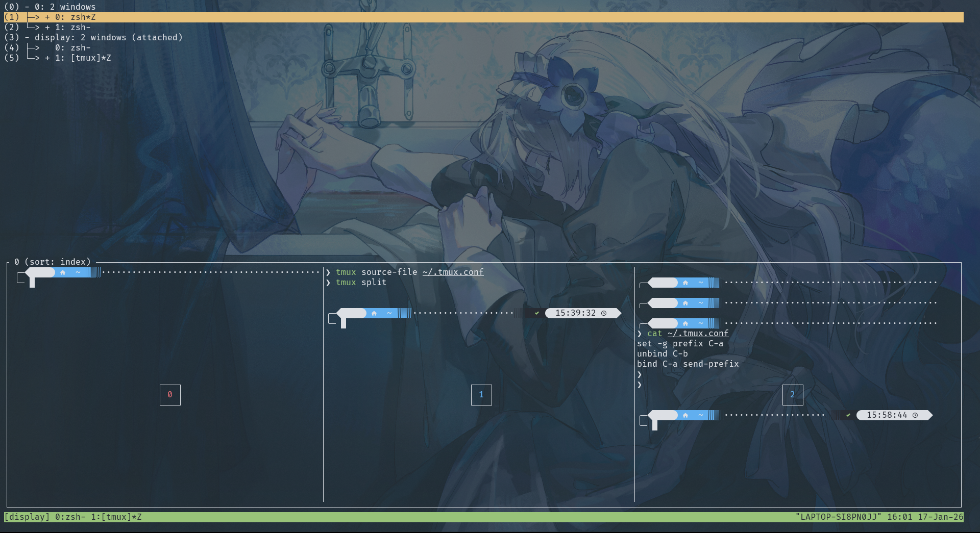980x533 pixels.
Task: Select the red pane number 0 box
Action: (x=170, y=395)
